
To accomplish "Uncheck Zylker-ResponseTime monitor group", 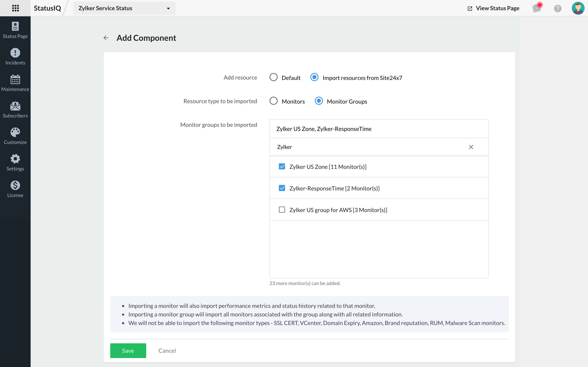I will [282, 188].
